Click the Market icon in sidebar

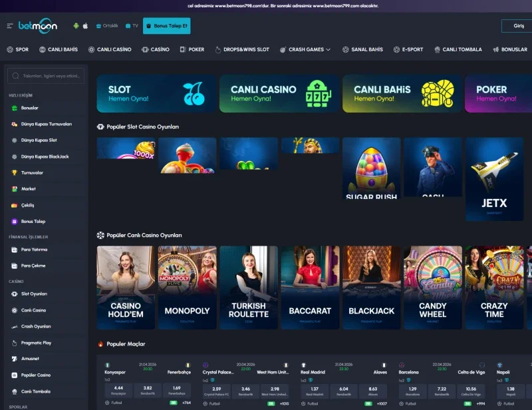click(x=14, y=189)
